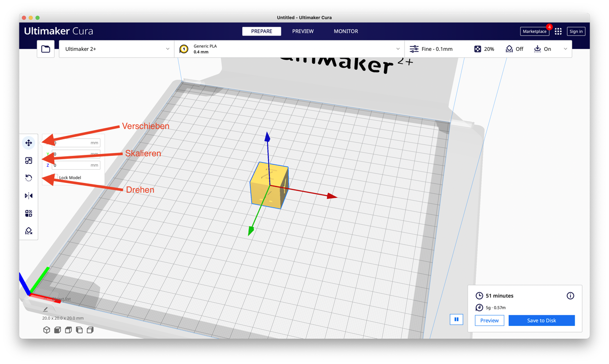609x364 pixels.
Task: Click the adhesion On icon
Action: tap(537, 49)
